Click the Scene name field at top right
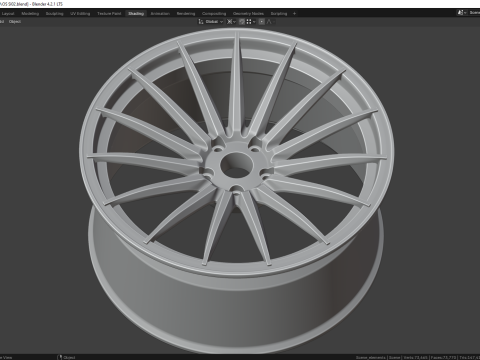Viewport: 480px width, 360px height. (x=474, y=13)
